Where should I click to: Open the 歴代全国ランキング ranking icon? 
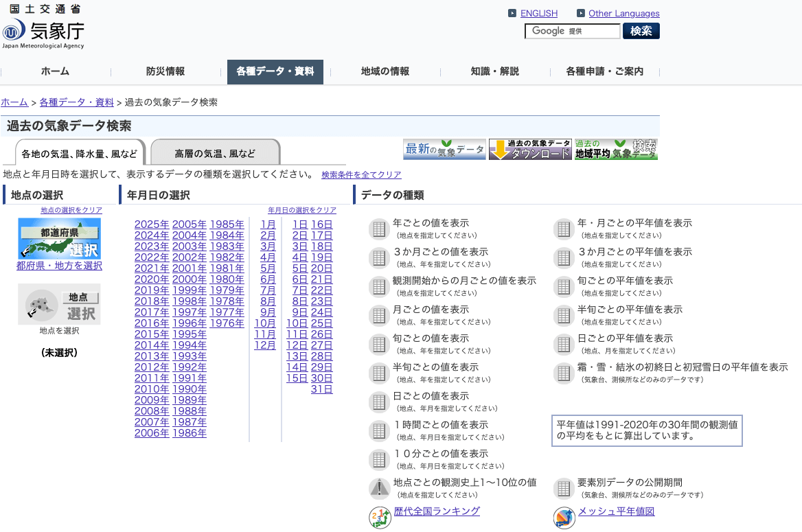coord(379,517)
